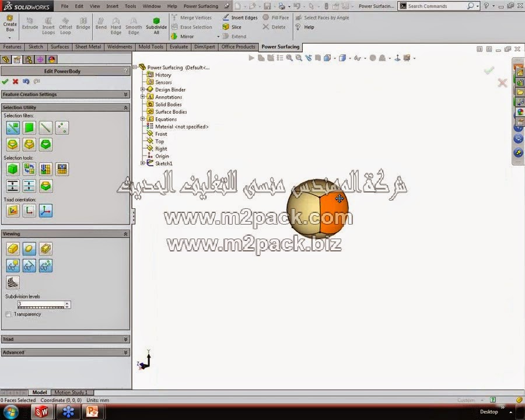Cancel Edit PowerBody with red X
525x420 pixels.
15,82
